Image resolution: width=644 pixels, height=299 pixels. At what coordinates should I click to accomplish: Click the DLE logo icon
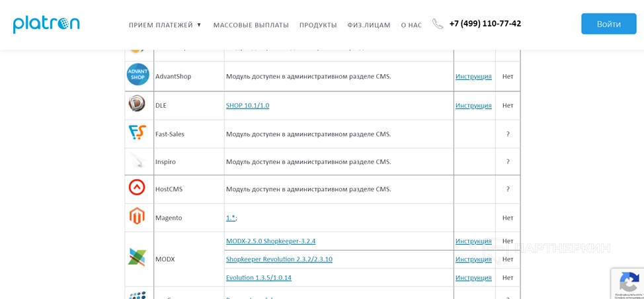click(137, 104)
